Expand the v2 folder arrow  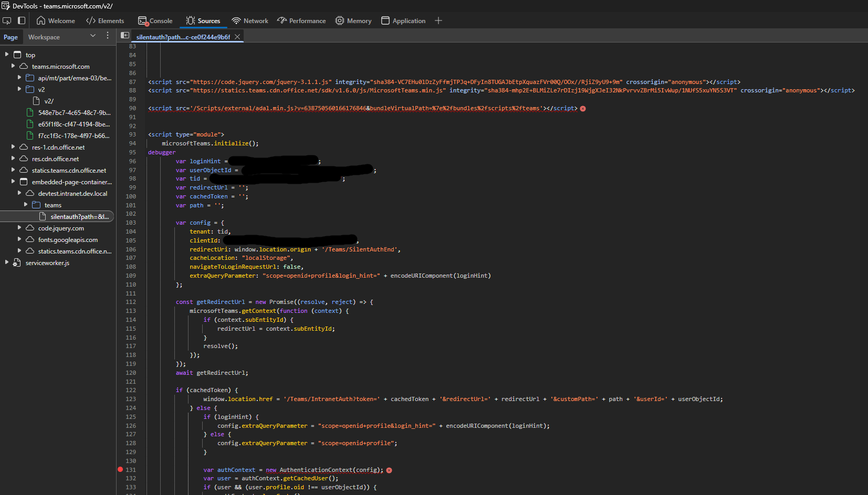click(x=19, y=89)
